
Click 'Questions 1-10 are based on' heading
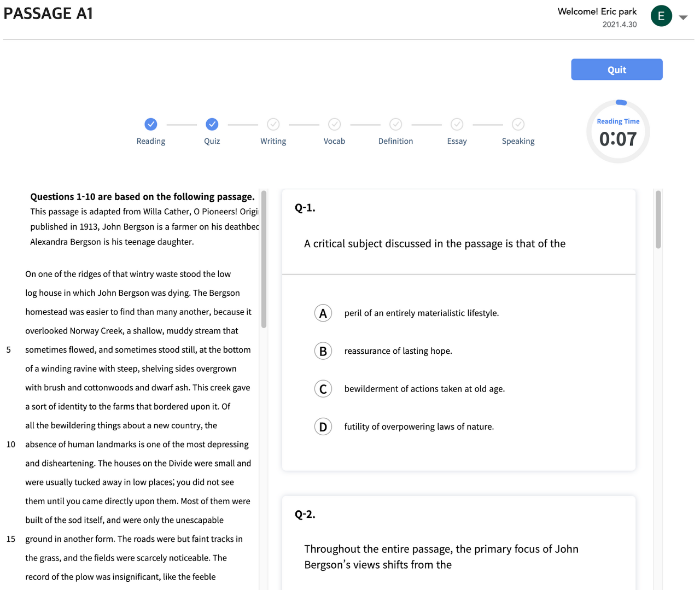click(x=142, y=197)
